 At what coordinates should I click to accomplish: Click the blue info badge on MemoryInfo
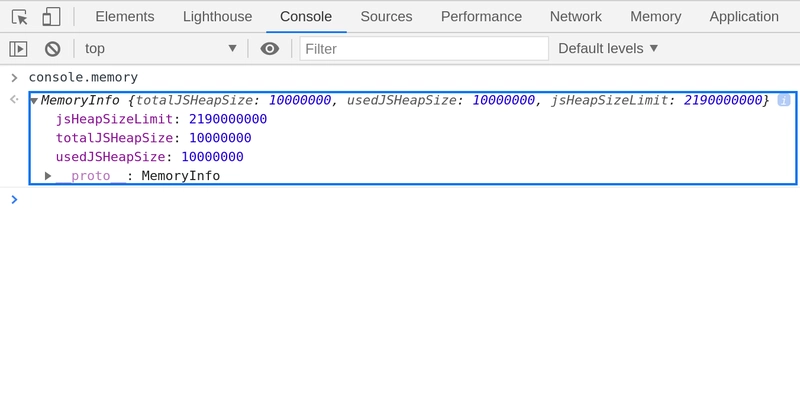pos(784,100)
